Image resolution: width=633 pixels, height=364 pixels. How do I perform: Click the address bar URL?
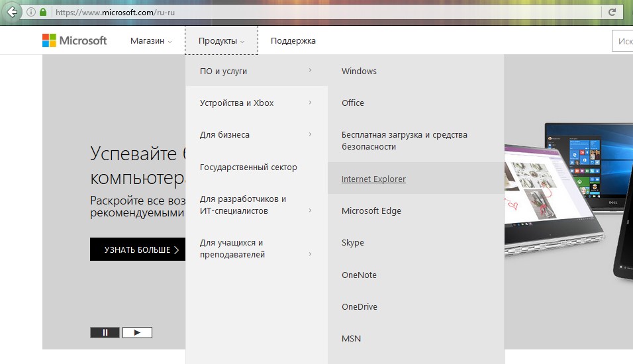[115, 12]
